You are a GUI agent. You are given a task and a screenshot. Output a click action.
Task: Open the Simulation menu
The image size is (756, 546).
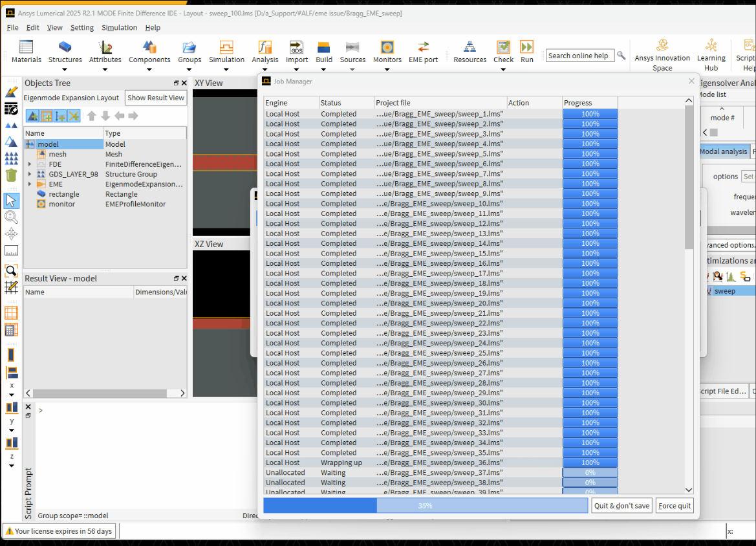coord(119,28)
